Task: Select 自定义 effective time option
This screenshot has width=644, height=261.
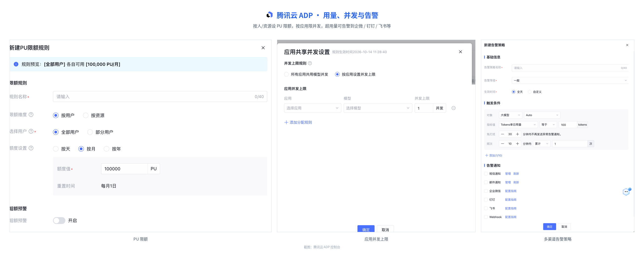Action: 530,92
